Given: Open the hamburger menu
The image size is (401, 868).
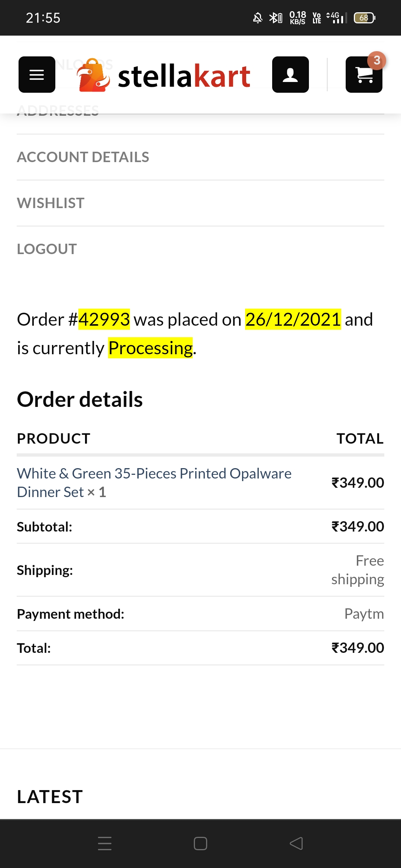Looking at the screenshot, I should tap(37, 75).
